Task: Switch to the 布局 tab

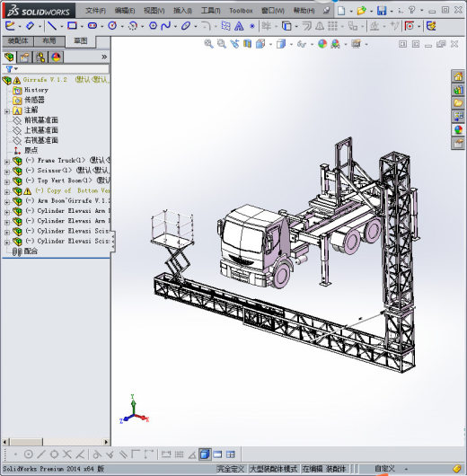Action: click(x=48, y=40)
